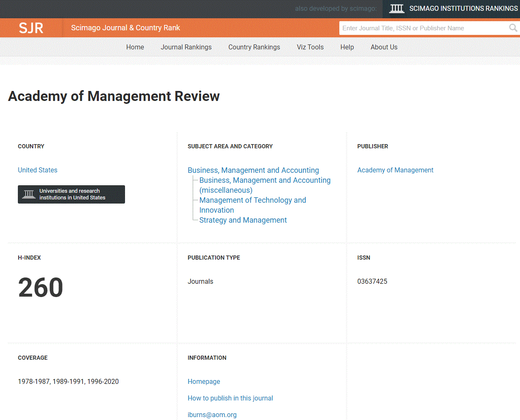Select publication type Journals text
Viewport: 520px width, 420px height.
201,281
